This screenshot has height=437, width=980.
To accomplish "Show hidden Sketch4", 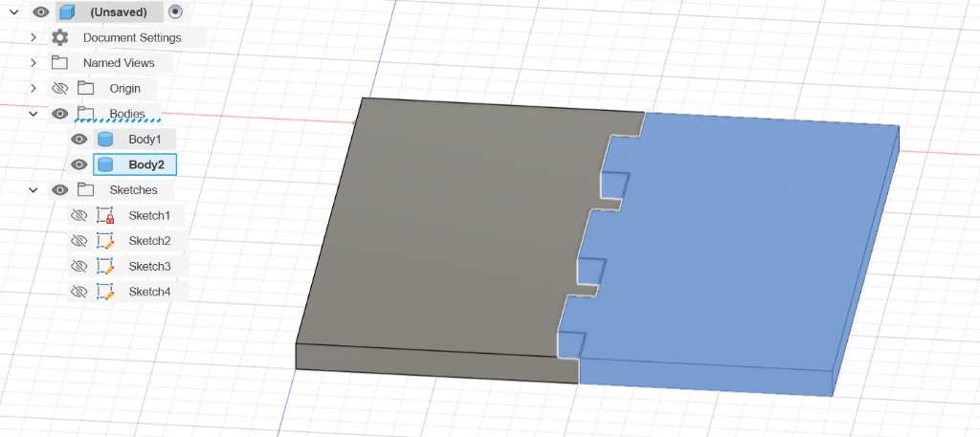I will coord(78,292).
